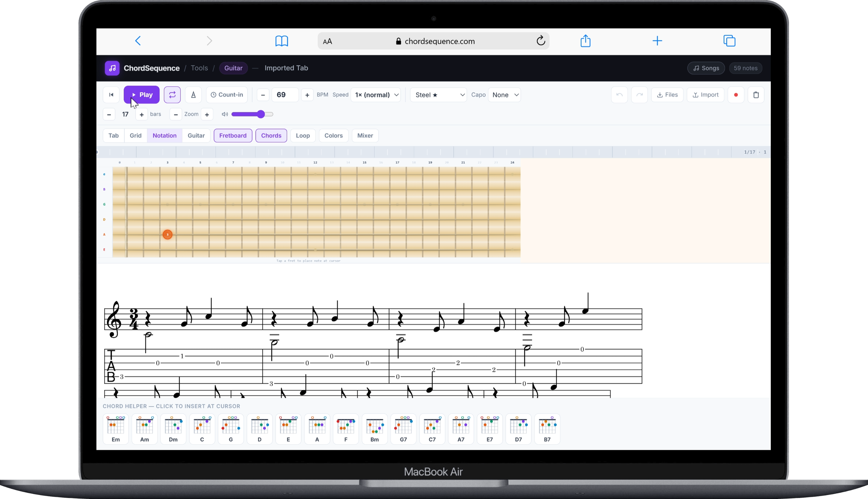
Task: Click the orange note marker on fretboard
Action: (167, 234)
